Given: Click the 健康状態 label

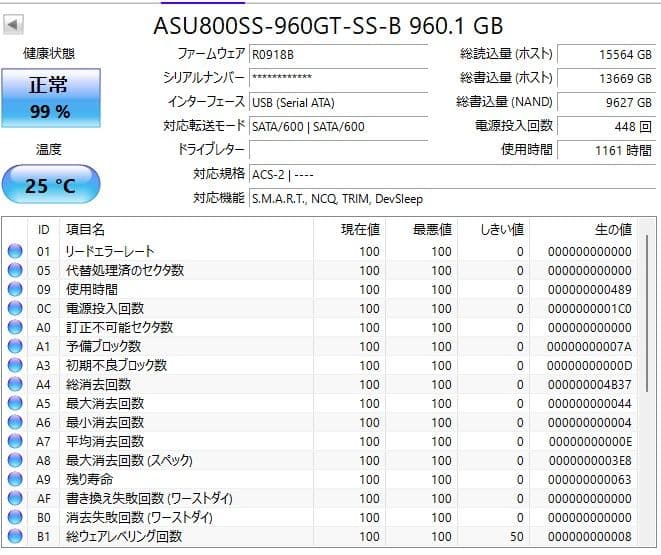Looking at the screenshot, I should tap(49, 54).
